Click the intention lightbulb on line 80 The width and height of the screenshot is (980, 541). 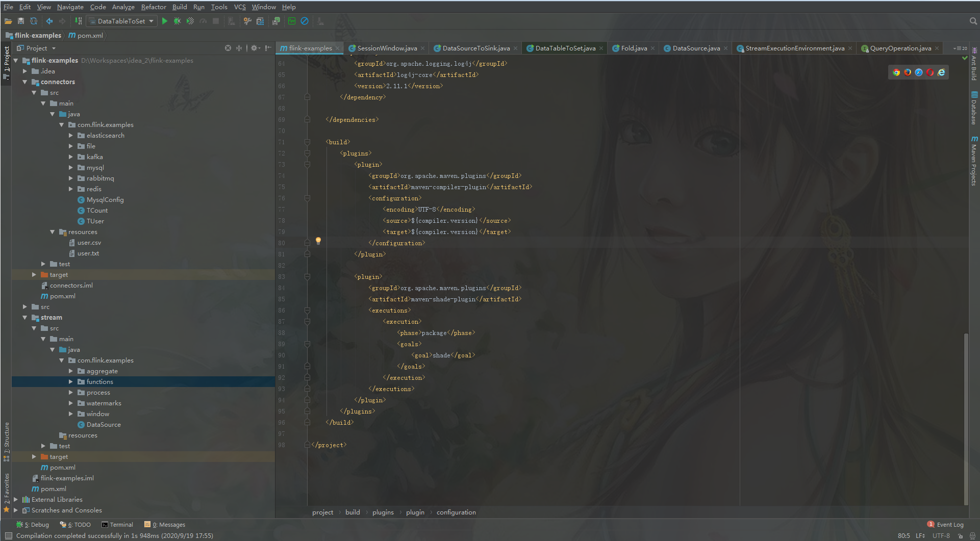[x=318, y=241]
